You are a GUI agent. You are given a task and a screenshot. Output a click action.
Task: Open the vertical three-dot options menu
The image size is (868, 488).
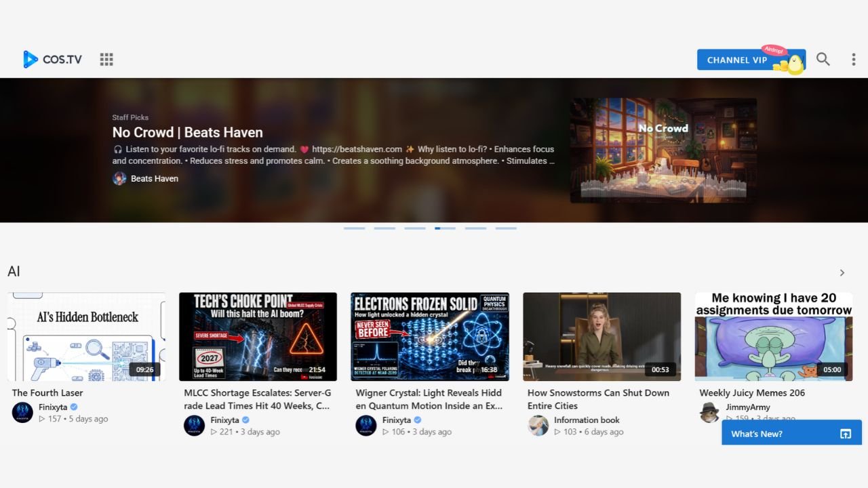coord(853,60)
